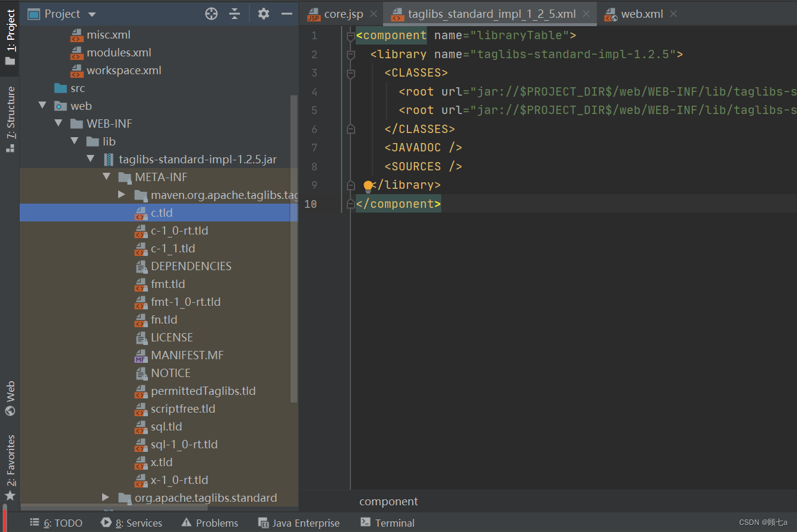Click fold marker on line 2 gutter
This screenshot has height=532, width=797.
(x=350, y=54)
